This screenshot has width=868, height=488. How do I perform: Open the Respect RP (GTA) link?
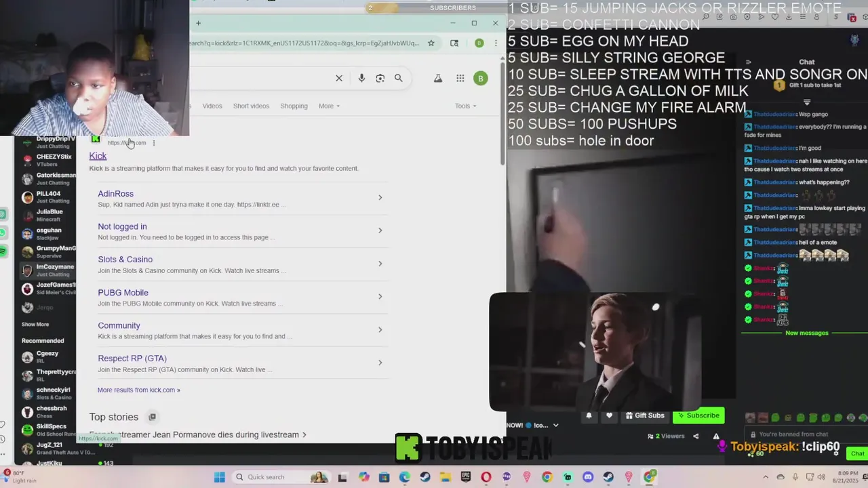(x=132, y=359)
